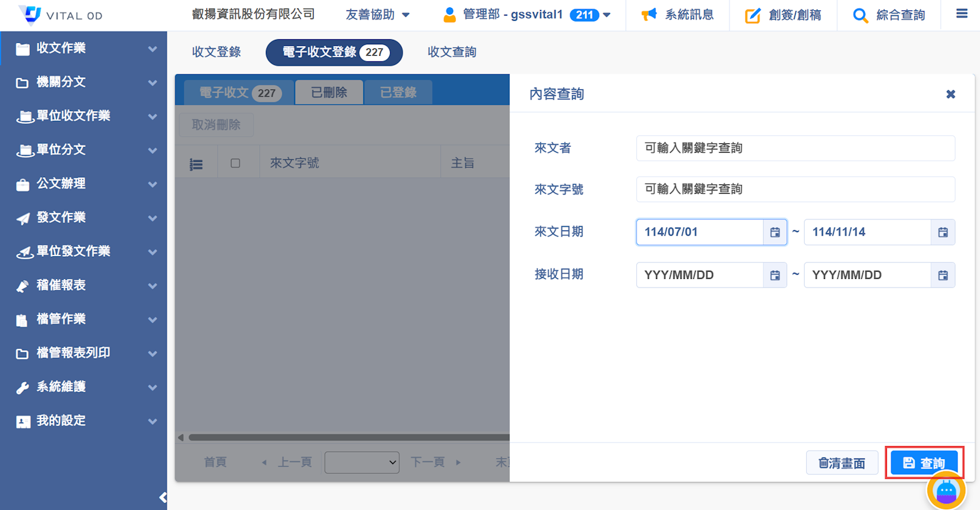
Task: Switch to the 收文查詢 tab
Action: pyautogui.click(x=451, y=52)
